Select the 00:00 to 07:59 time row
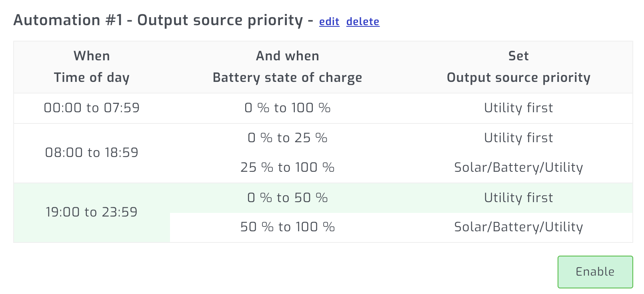The width and height of the screenshot is (644, 294). [x=92, y=108]
